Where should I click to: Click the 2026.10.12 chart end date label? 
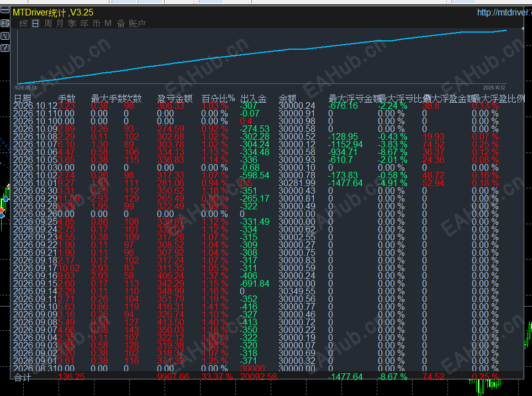point(494,88)
